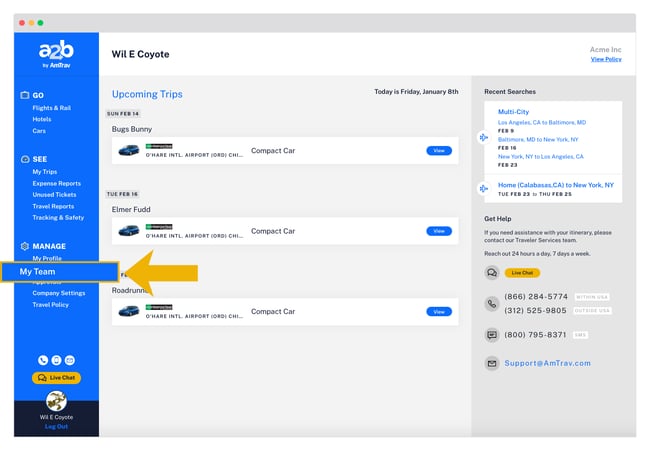Open Unused Tickets from the See section

(x=54, y=195)
